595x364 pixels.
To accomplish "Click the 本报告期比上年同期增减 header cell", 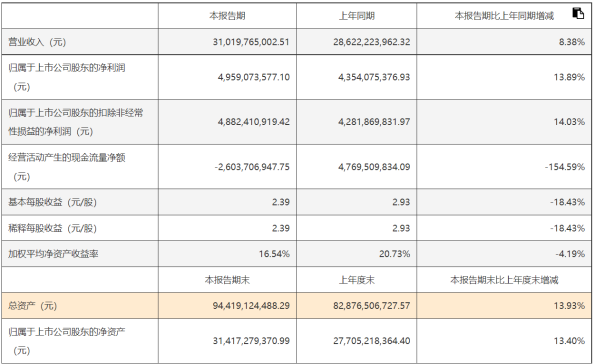I will click(504, 16).
